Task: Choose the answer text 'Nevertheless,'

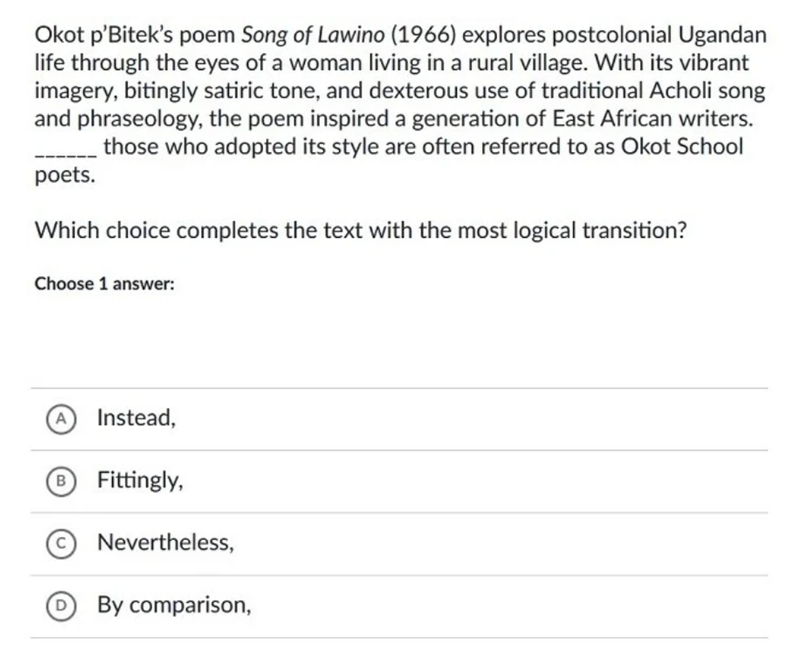Action: (165, 543)
